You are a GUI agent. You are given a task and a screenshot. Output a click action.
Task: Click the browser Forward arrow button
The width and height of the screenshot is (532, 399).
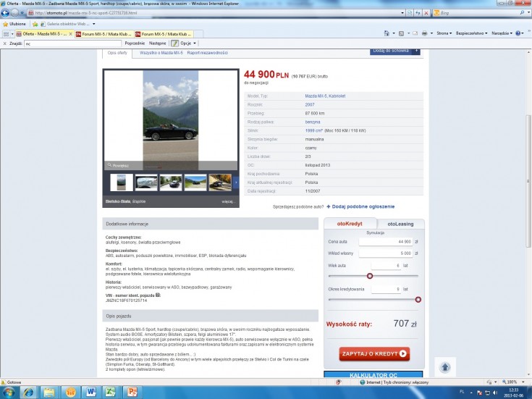(x=14, y=13)
